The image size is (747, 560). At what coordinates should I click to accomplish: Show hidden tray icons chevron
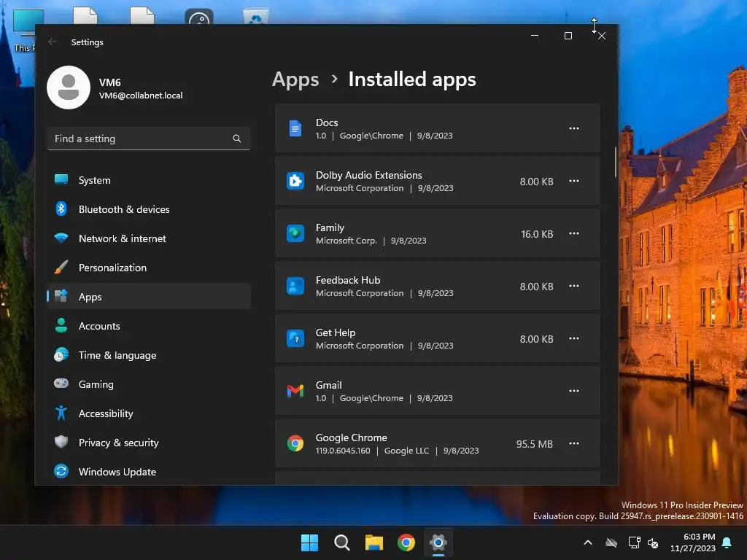coord(588,542)
